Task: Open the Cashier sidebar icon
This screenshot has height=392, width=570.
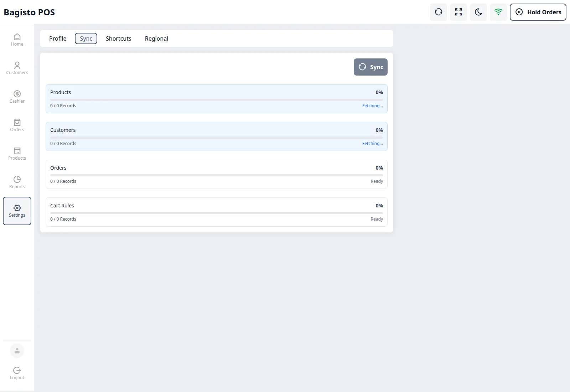Action: (17, 97)
